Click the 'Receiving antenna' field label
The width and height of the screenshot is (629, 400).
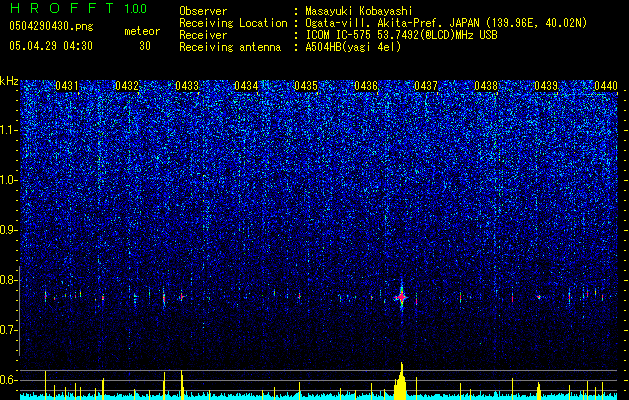coord(230,47)
